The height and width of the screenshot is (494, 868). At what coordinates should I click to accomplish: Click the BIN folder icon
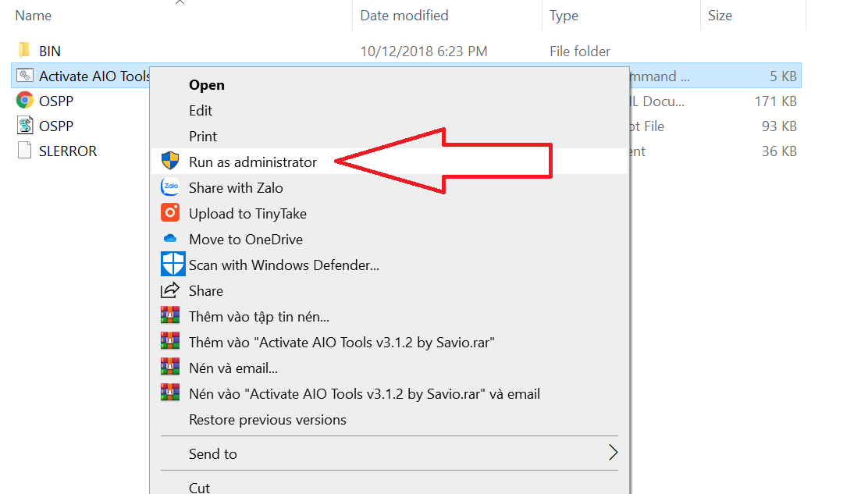[24, 50]
